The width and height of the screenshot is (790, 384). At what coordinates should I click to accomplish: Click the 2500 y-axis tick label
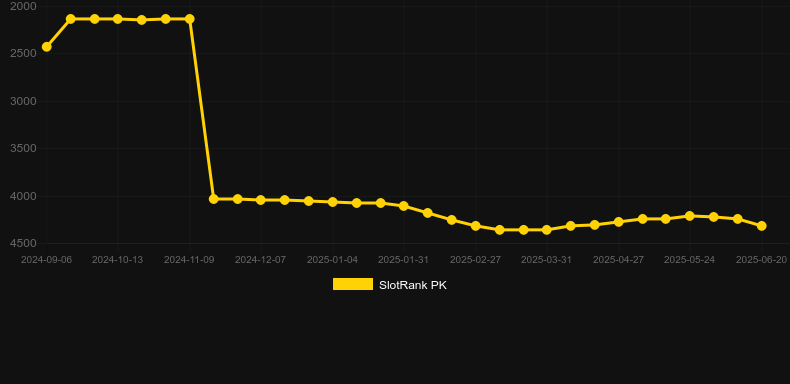coord(23,53)
